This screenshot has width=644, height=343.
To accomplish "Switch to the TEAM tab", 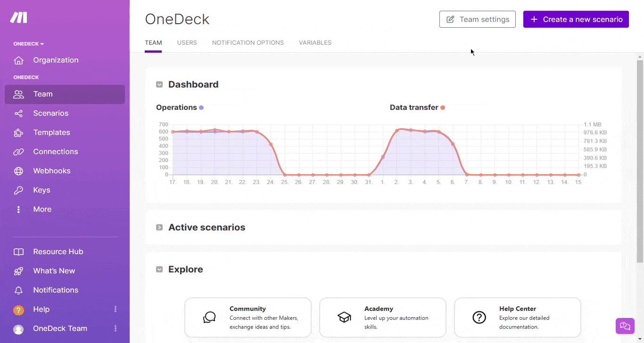I will 153,43.
